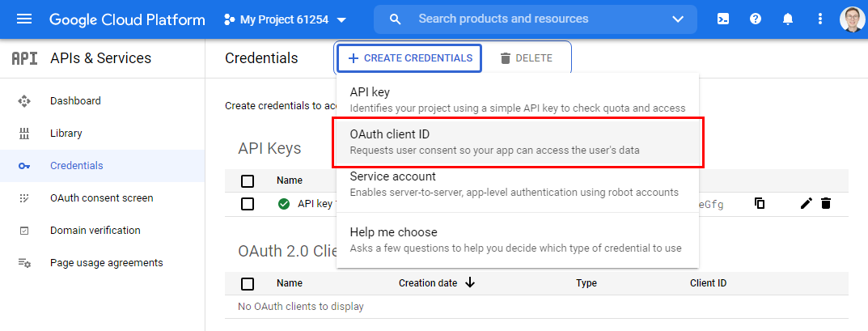Click the Creation date column header

coord(428,282)
